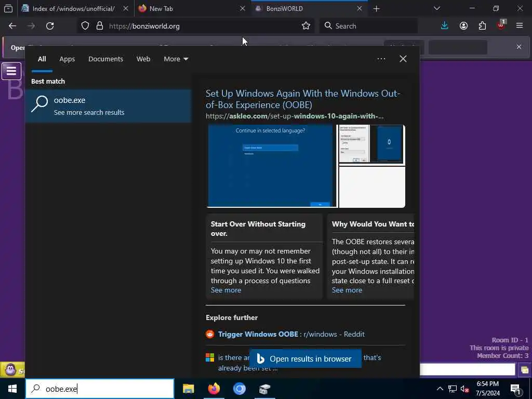Open the Firefox application menu
This screenshot has width=532, height=399.
pos(520,26)
